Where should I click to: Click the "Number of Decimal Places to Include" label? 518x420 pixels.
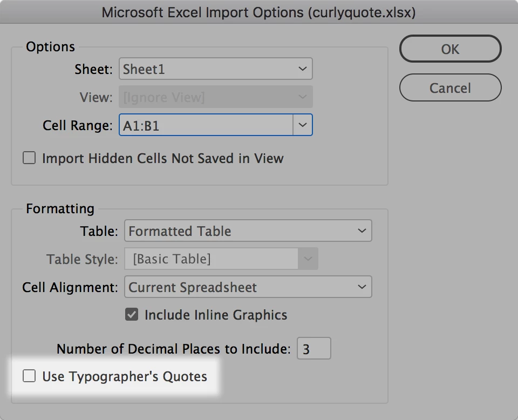point(174,349)
